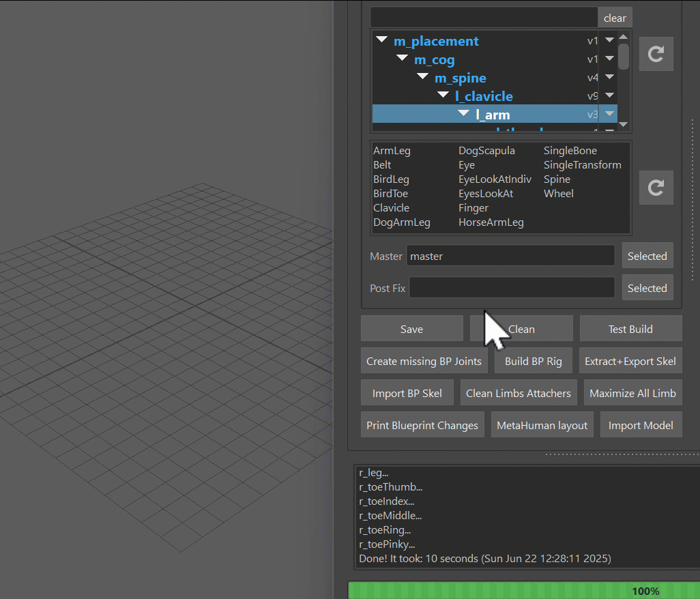The width and height of the screenshot is (700, 599).
Task: Click the Clean button
Action: point(521,329)
